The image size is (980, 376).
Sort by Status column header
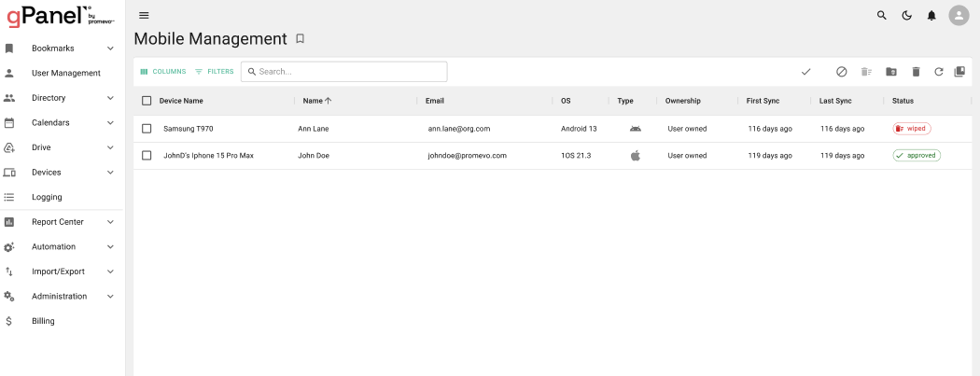pyautogui.click(x=903, y=101)
